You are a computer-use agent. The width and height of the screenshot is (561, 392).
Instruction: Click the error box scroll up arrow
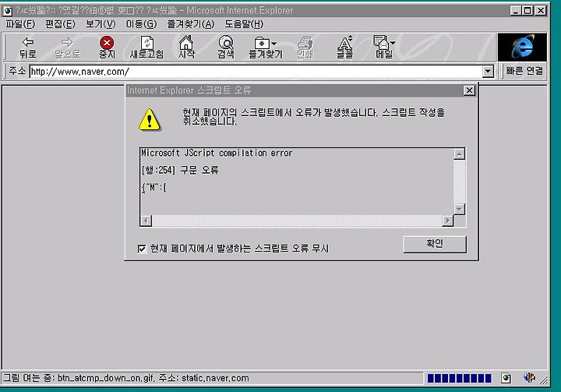tap(459, 154)
